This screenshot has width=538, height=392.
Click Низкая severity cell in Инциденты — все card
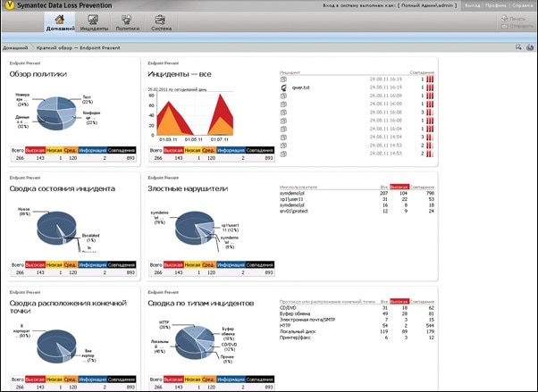pyautogui.click(x=192, y=150)
